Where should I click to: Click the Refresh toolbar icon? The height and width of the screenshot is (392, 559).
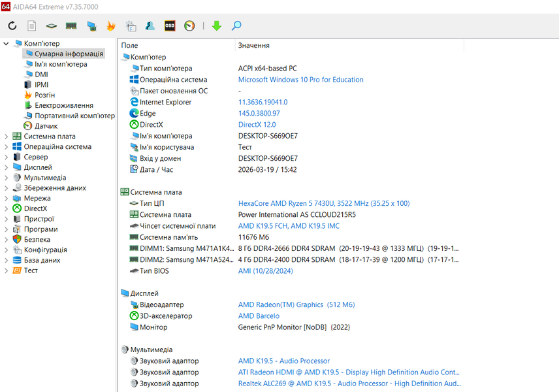coord(12,25)
